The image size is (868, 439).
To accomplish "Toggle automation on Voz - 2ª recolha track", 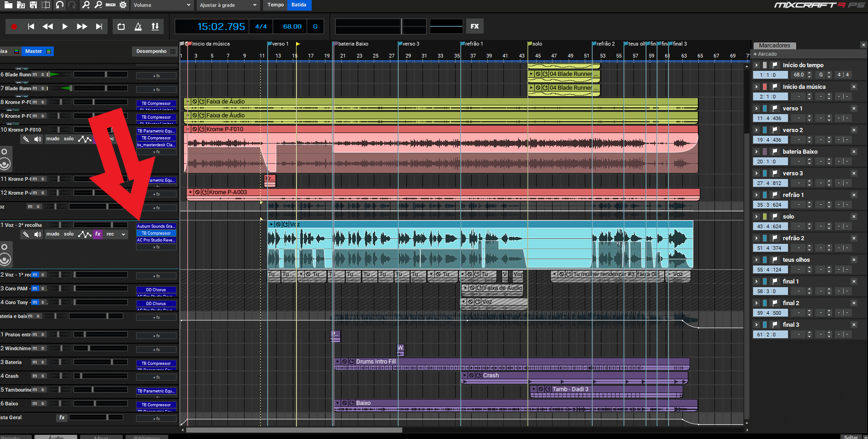I will point(85,234).
